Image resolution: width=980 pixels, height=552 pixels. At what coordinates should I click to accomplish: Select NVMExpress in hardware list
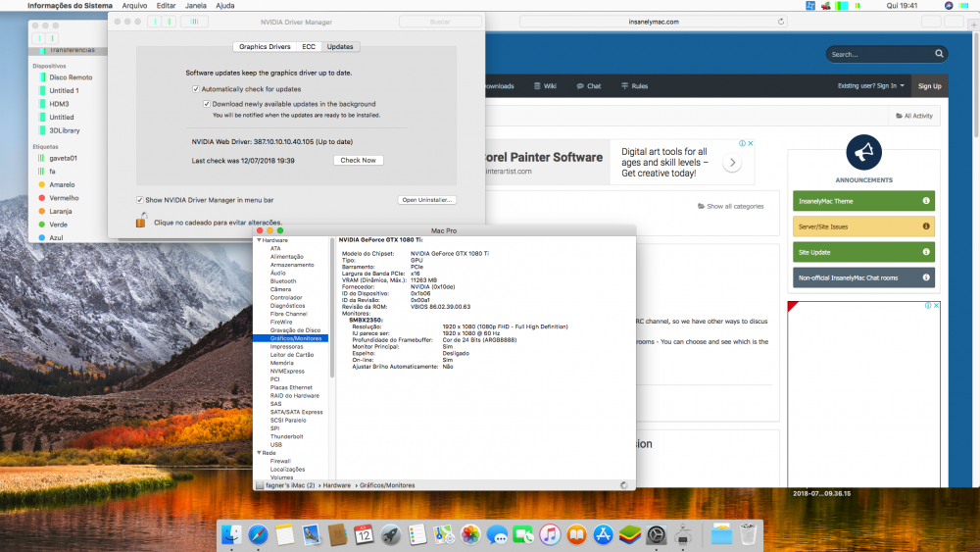point(287,372)
